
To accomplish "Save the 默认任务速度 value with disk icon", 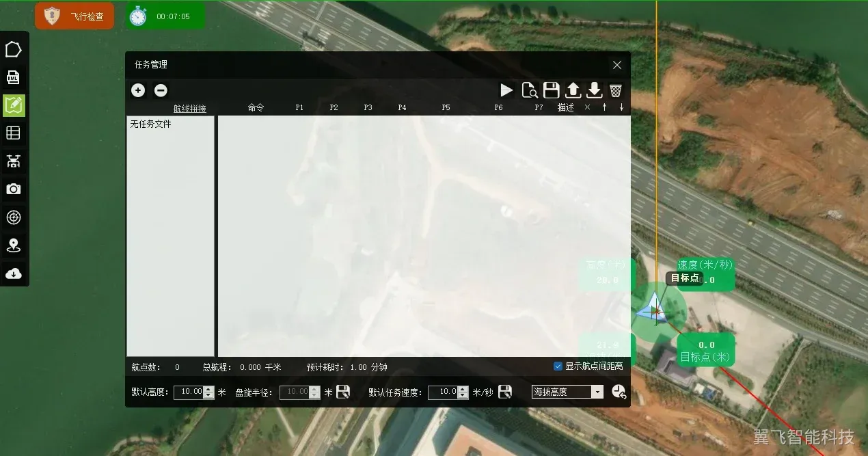I will (505, 392).
